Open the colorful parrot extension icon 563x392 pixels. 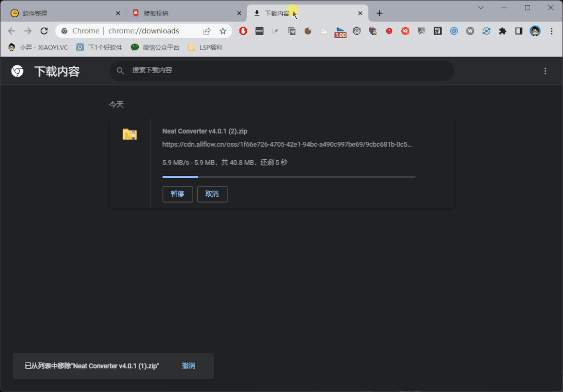coord(373,31)
